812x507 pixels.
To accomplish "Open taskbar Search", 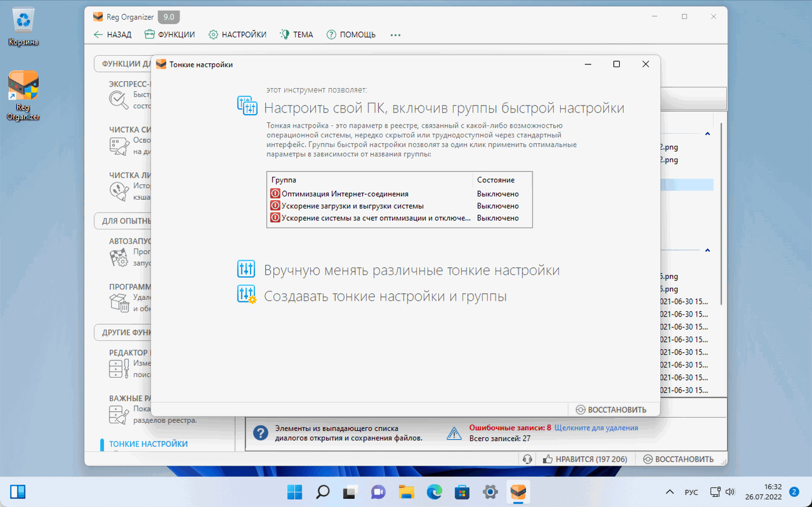I will [323, 492].
